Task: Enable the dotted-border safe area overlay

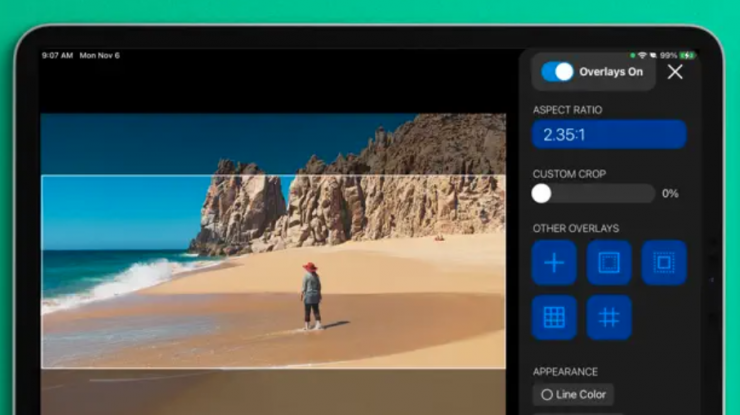Action: (x=664, y=263)
